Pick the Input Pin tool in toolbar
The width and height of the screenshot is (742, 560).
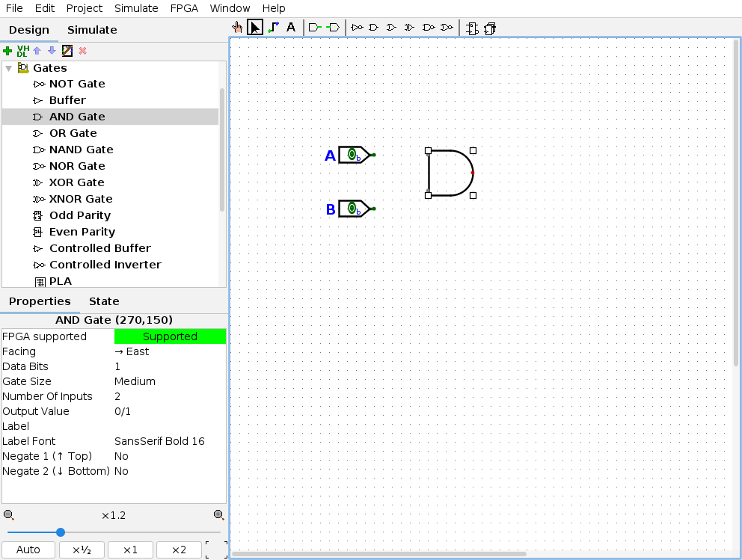(315, 28)
